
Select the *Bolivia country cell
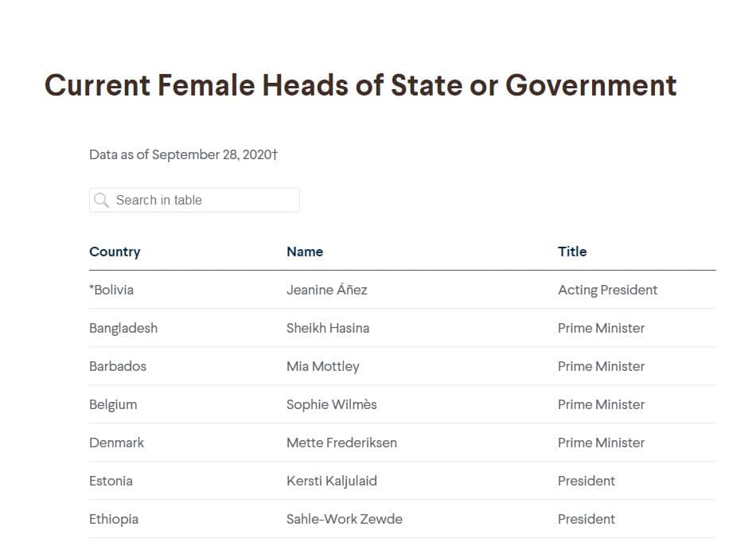tap(111, 290)
